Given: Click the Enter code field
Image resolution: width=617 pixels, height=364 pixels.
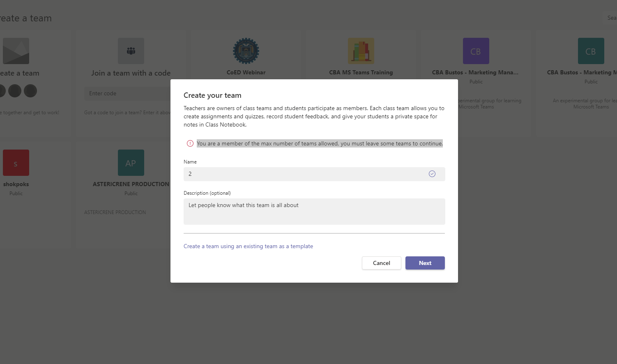Looking at the screenshot, I should [128, 93].
